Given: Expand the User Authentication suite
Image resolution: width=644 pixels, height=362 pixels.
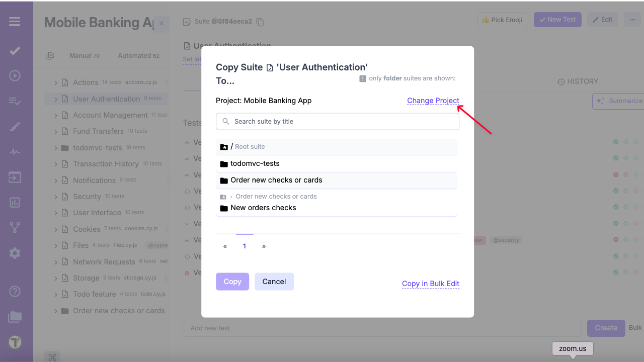Looking at the screenshot, I should point(55,99).
